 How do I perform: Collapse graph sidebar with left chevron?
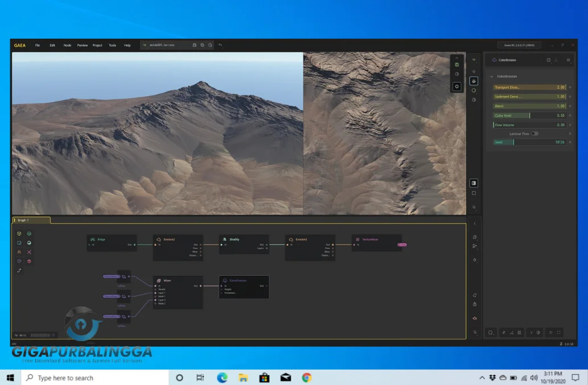475,223
